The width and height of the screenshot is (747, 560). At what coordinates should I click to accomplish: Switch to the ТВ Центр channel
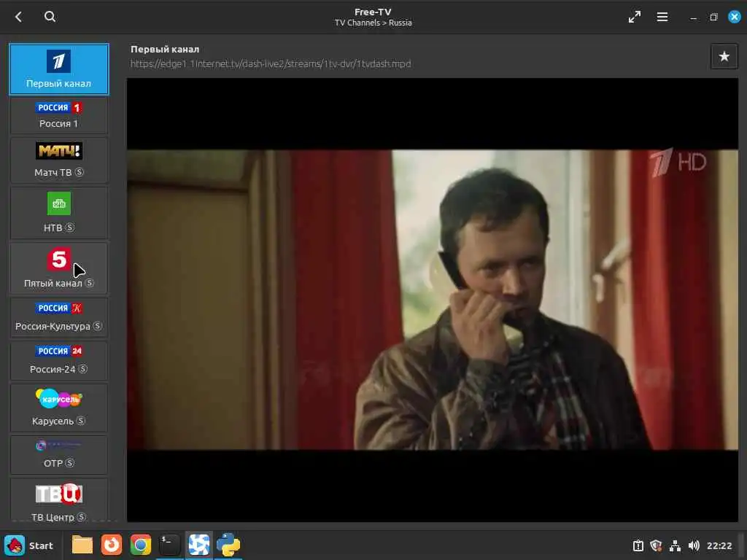pos(59,500)
